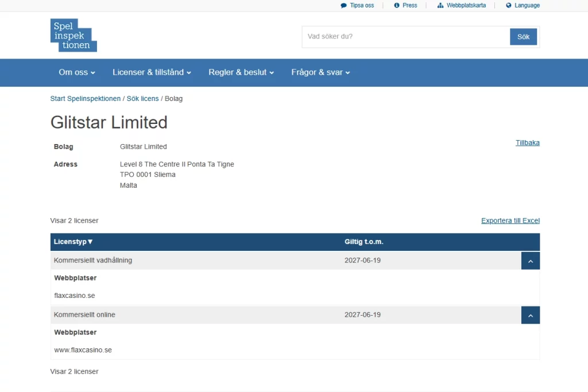Click the 'Level 8 The Centre II' address line

[x=177, y=164]
